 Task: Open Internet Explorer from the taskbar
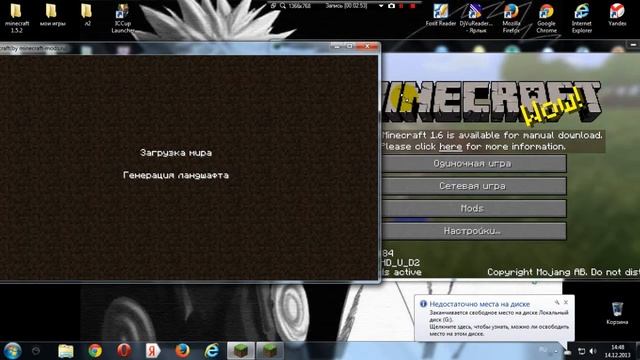[x=211, y=351]
